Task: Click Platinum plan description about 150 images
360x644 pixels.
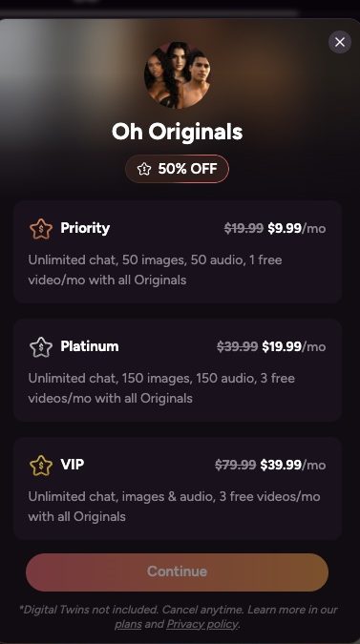Action: pos(161,388)
